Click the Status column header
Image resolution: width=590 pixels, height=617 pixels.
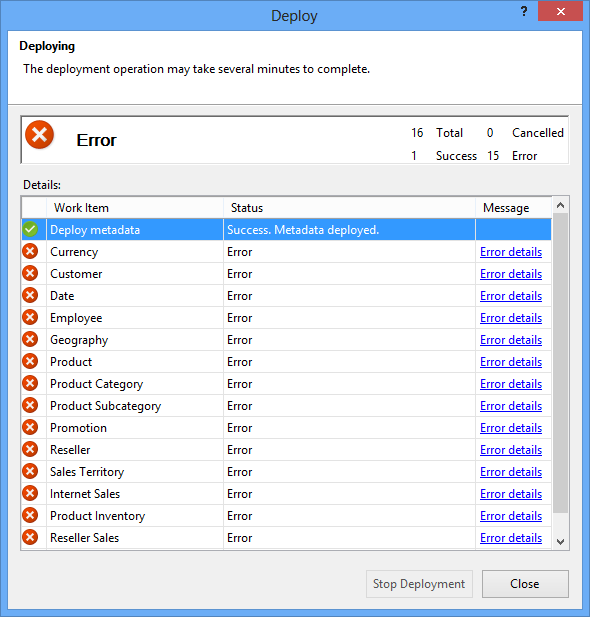[x=349, y=208]
